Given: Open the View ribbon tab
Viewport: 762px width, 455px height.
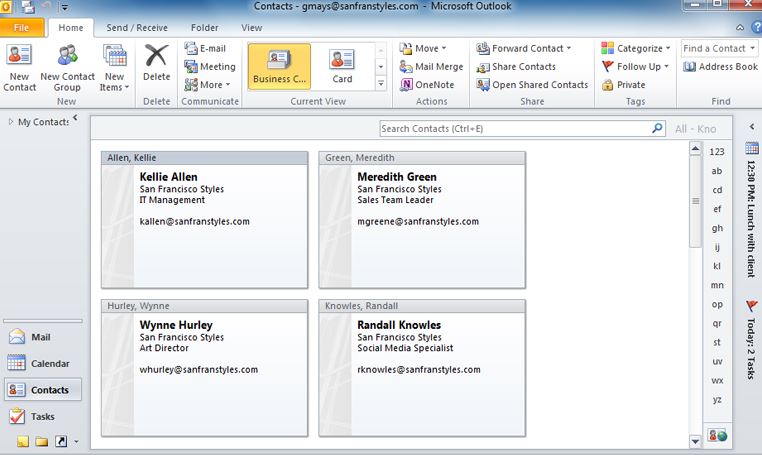Looking at the screenshot, I should pyautogui.click(x=252, y=28).
